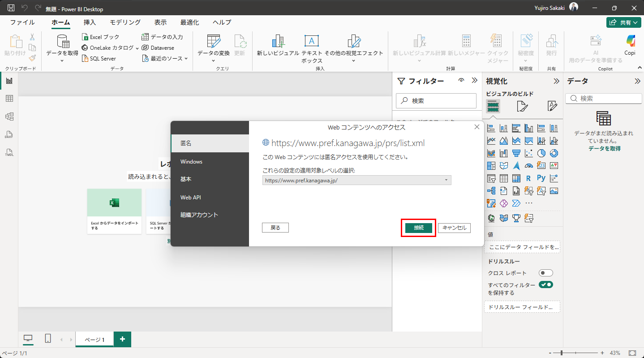The width and height of the screenshot is (644, 358).
Task: Select the ArcGIS Maps globe visual
Action: coord(491,218)
